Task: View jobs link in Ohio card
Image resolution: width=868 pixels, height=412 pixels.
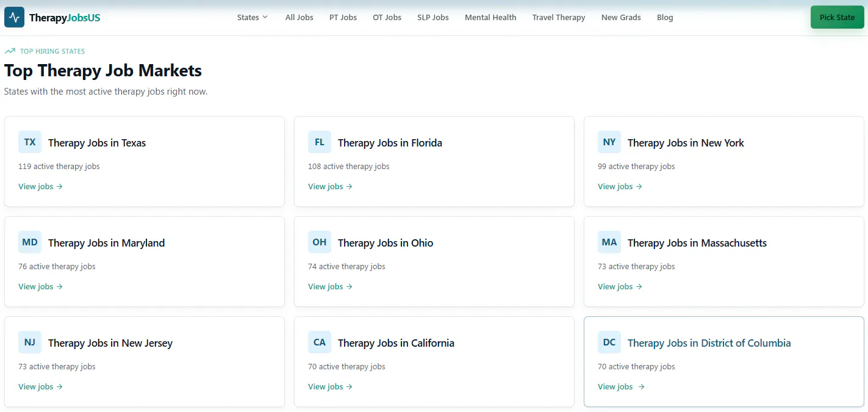Action: 331,286
